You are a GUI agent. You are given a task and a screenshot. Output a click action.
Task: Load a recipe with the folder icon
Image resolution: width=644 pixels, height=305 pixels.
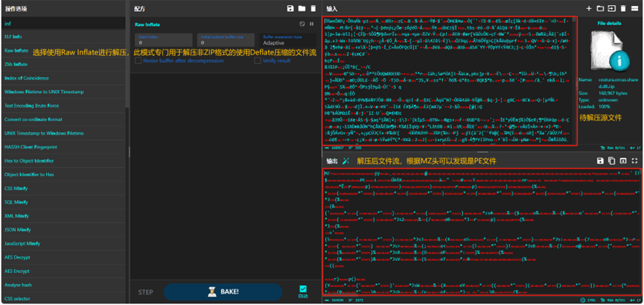tap(302, 8)
